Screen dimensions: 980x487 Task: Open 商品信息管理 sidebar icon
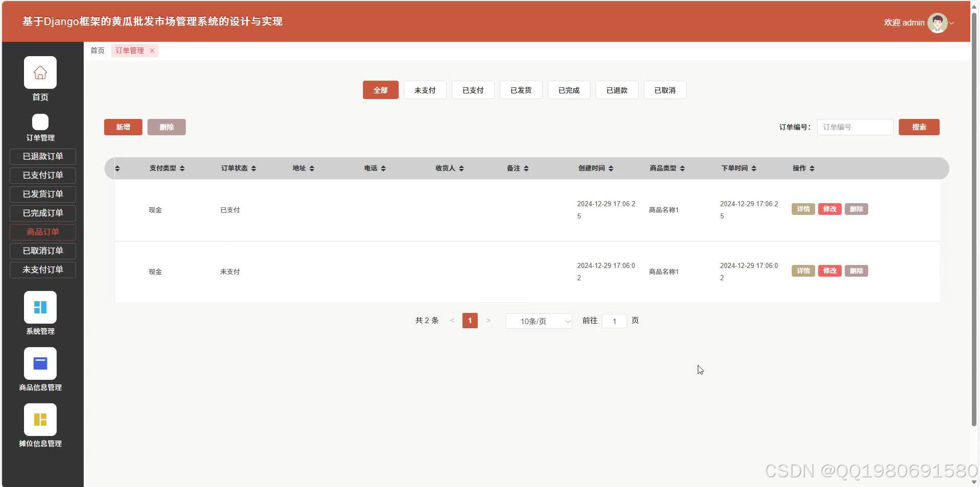(40, 363)
